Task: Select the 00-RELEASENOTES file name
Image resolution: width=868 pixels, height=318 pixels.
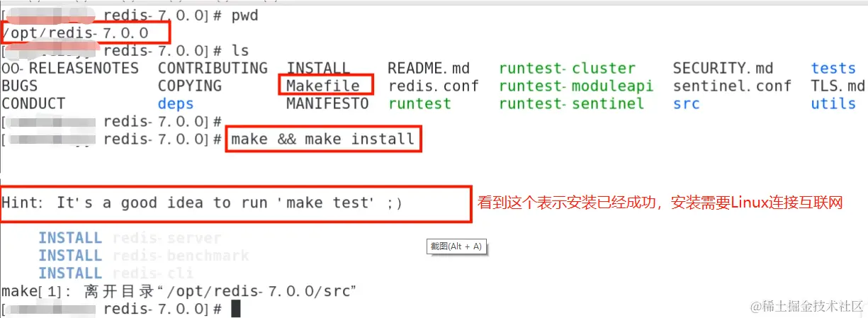Action: click(x=71, y=69)
